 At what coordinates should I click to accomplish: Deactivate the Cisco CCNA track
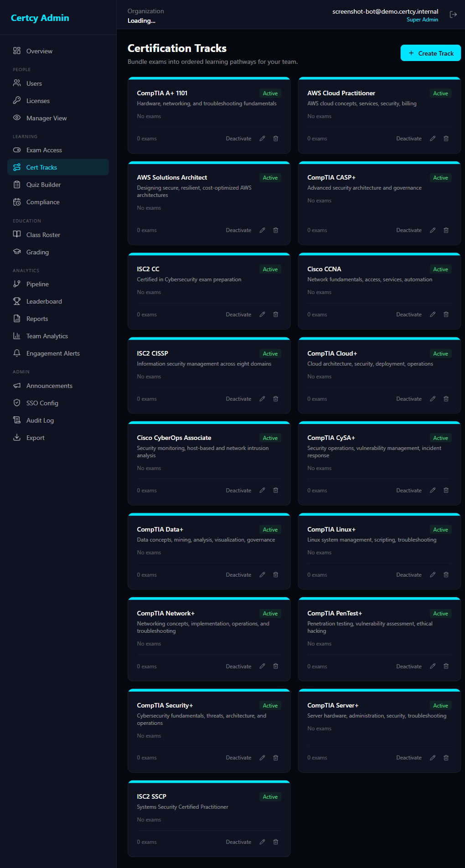pyautogui.click(x=409, y=315)
